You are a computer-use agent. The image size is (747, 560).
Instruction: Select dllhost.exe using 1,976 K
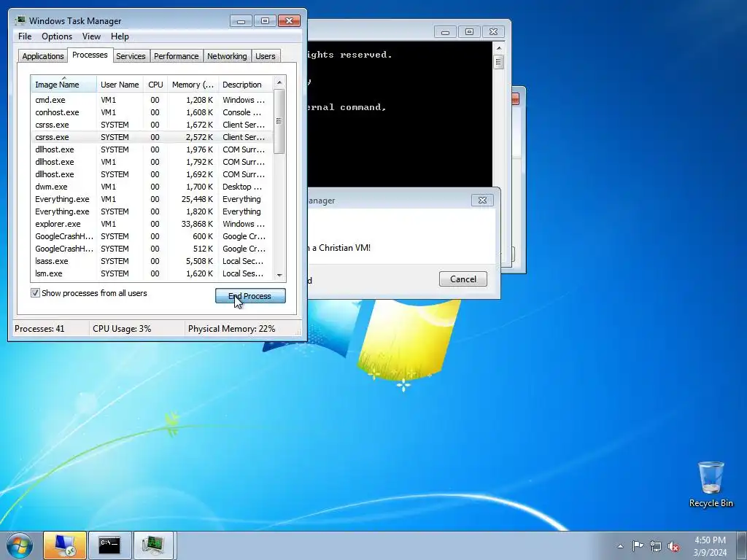click(x=152, y=149)
